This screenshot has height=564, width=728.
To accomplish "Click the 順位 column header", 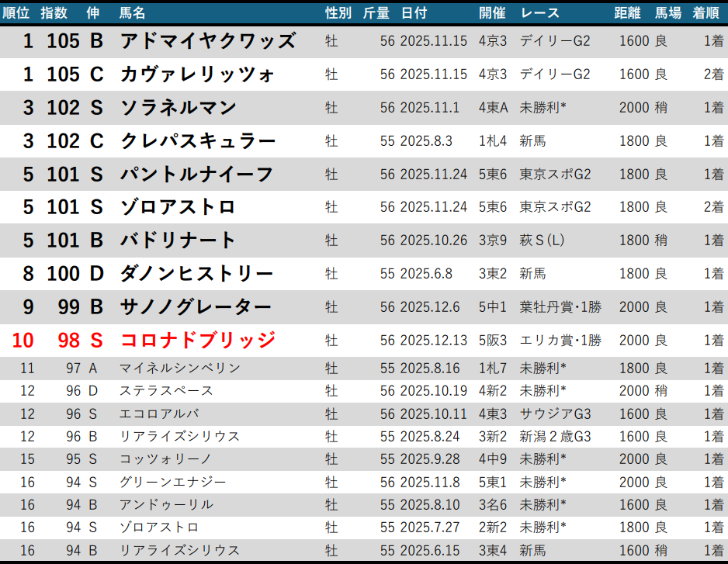I will pos(19,13).
